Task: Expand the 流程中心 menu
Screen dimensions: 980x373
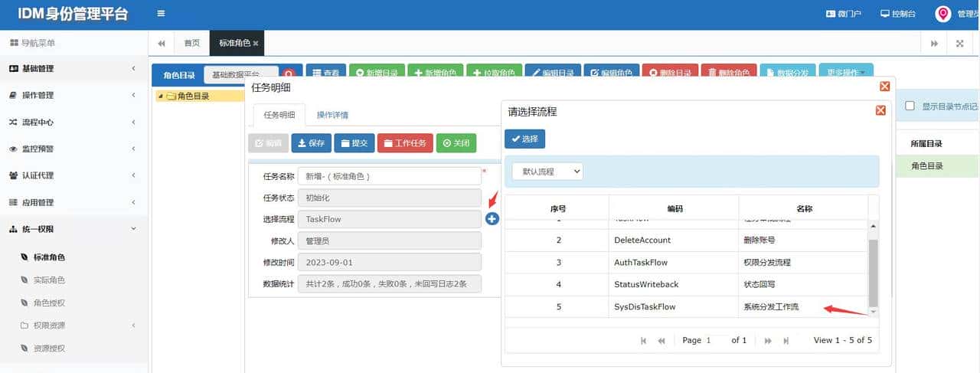Action: pyautogui.click(x=74, y=122)
